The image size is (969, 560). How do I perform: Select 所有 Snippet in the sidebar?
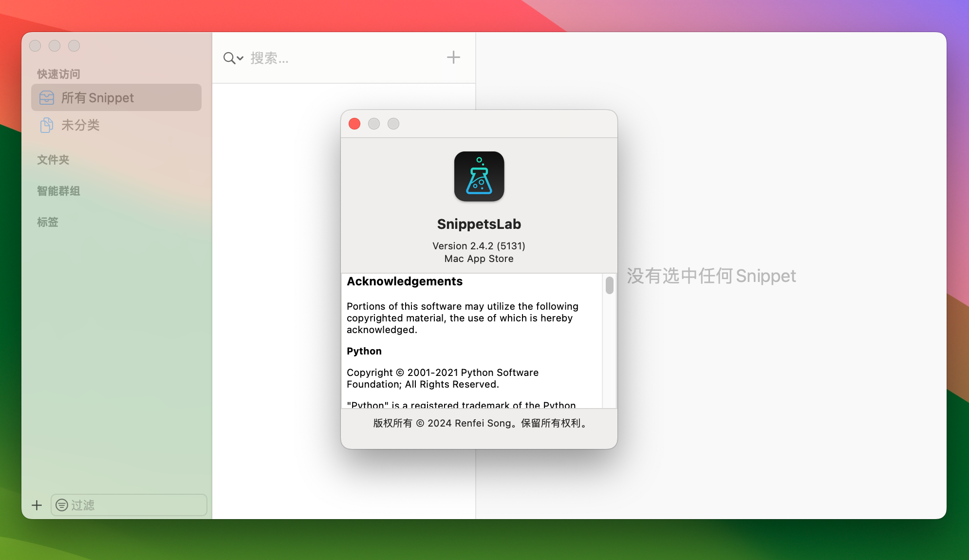(97, 98)
